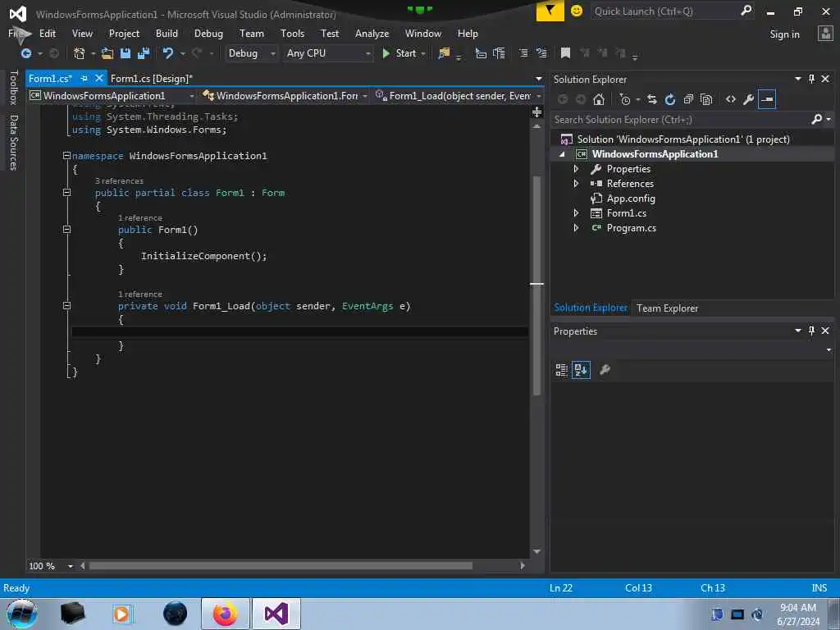Click the smiley Send Feedback icon

click(x=577, y=11)
